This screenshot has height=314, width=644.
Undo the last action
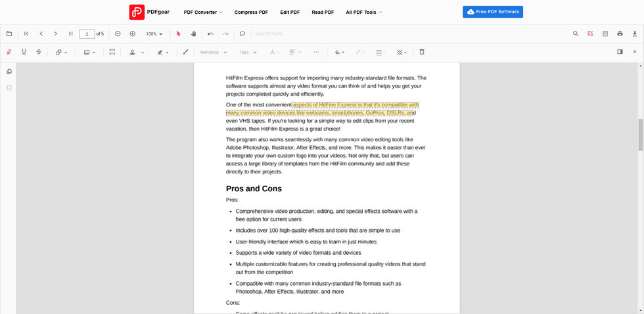211,34
